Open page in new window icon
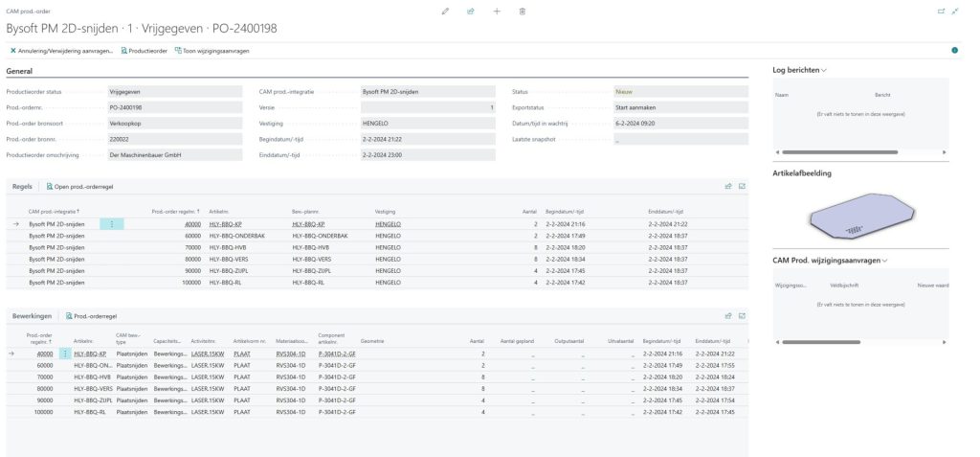 [x=941, y=11]
